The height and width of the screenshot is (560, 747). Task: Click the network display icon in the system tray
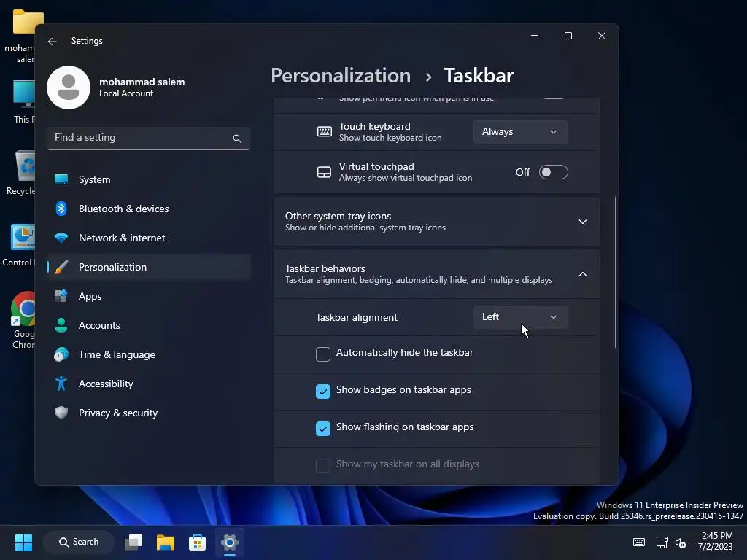pos(662,542)
